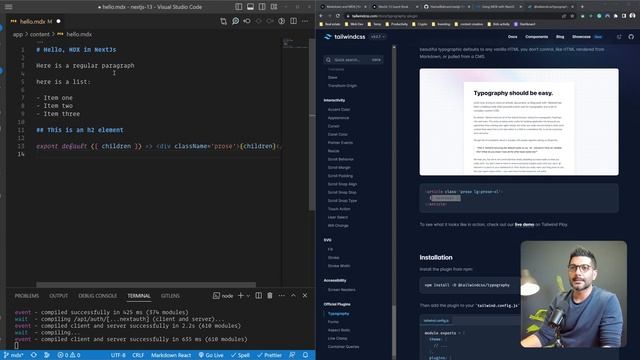Split the terminal pane

258,296
